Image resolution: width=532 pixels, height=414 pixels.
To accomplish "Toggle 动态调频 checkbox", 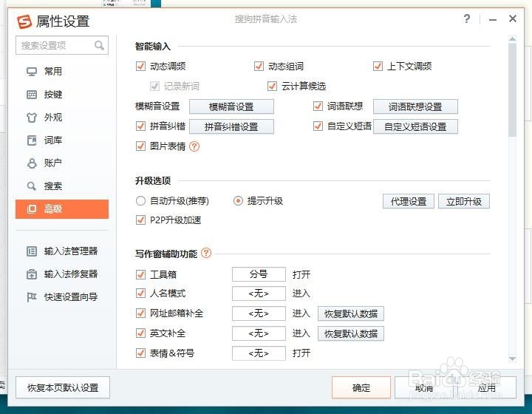I will (x=140, y=67).
